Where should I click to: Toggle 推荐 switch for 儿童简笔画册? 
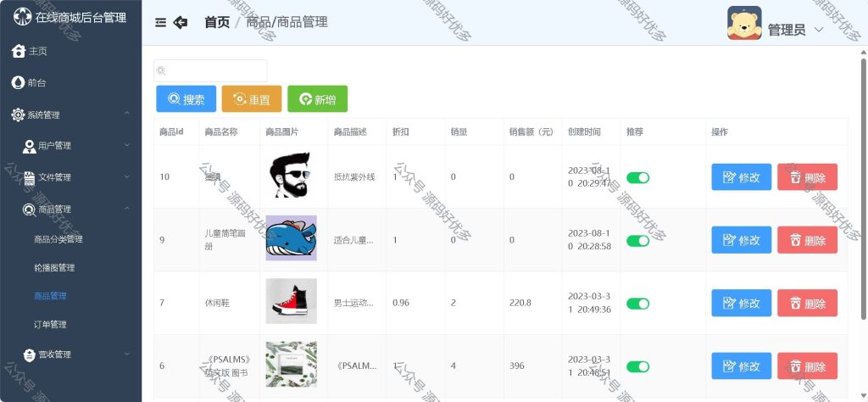point(637,241)
